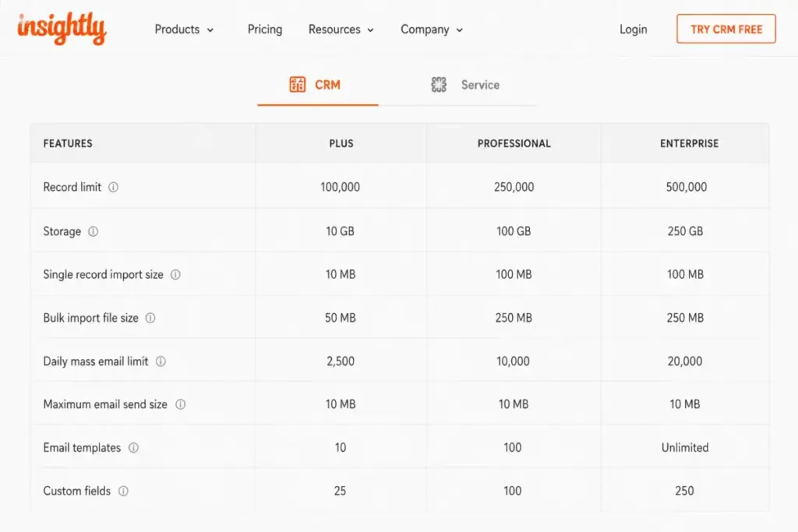This screenshot has width=798, height=532.
Task: Click the Record limit row label
Action: 72,187
